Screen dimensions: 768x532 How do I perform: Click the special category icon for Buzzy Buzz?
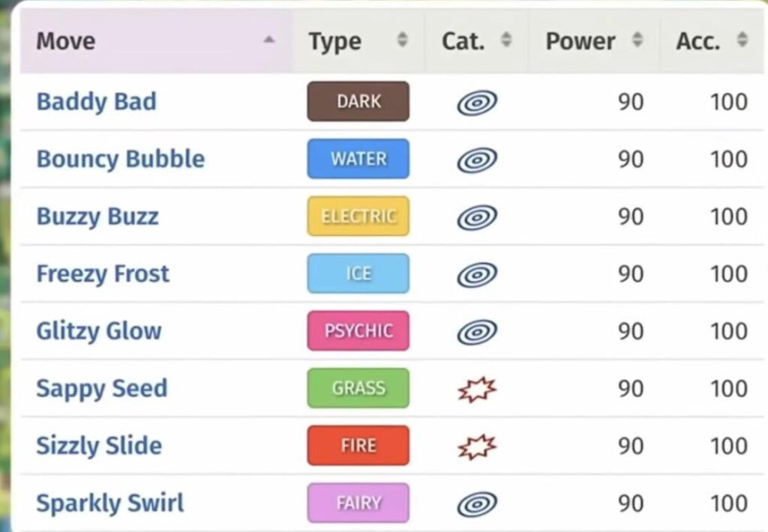click(x=477, y=217)
